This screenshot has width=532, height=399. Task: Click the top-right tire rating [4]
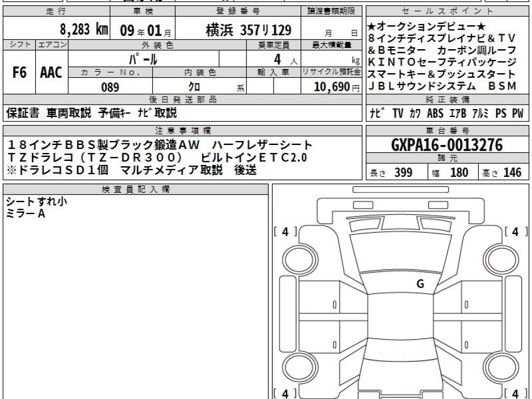(x=516, y=231)
